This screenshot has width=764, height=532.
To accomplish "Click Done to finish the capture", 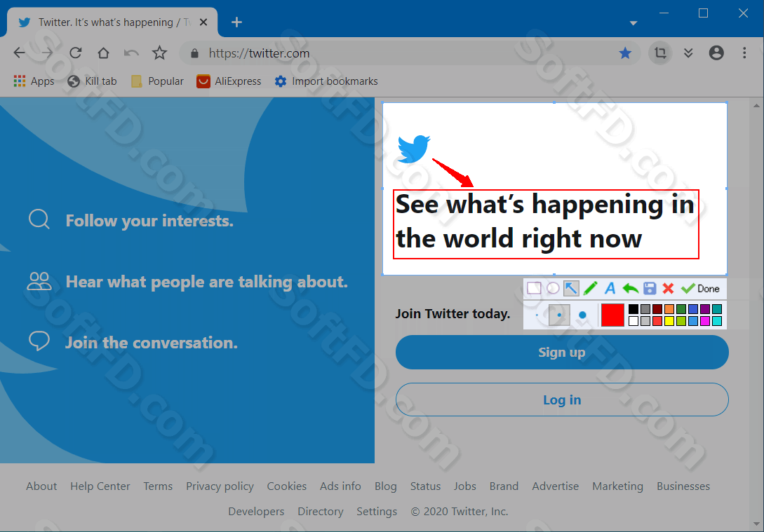I will pyautogui.click(x=700, y=289).
